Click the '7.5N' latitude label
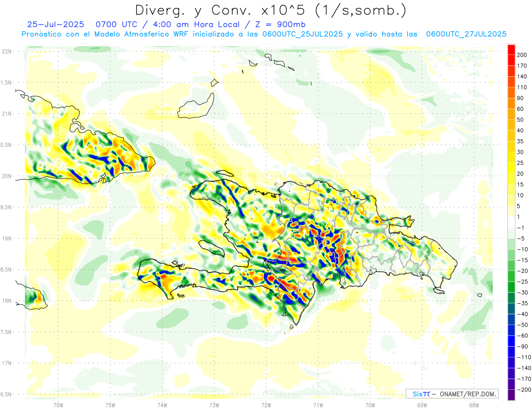The image size is (532, 411). coord(7,332)
